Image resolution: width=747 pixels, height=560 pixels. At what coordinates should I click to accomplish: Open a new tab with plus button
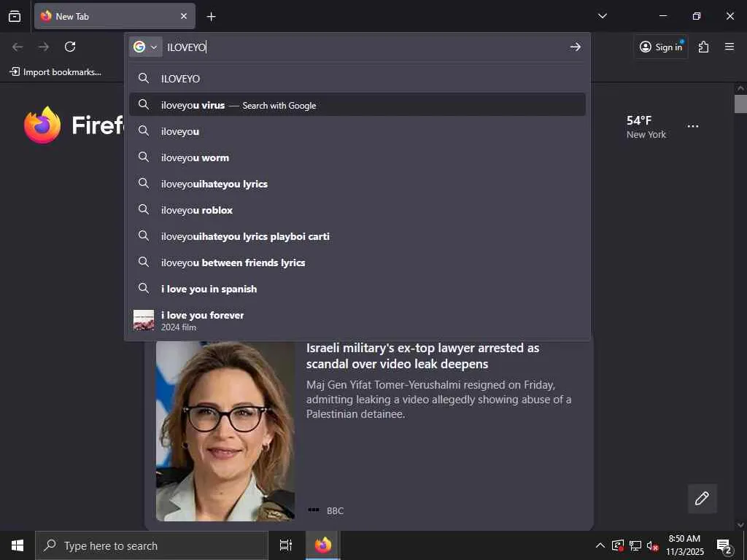[211, 17]
